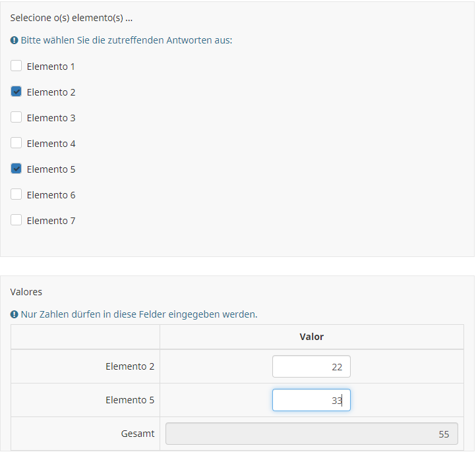Uncheck the Elemento 2 checkbox

[x=16, y=92]
